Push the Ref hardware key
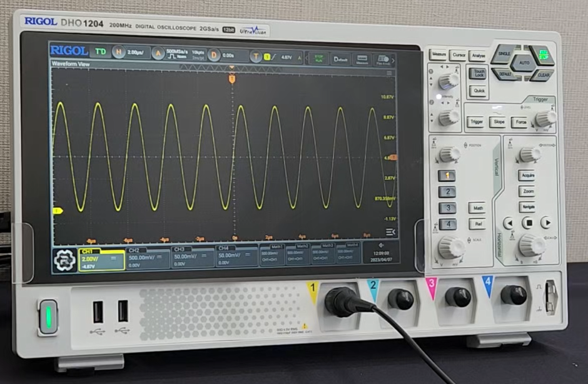588x384 pixels. coord(478,225)
